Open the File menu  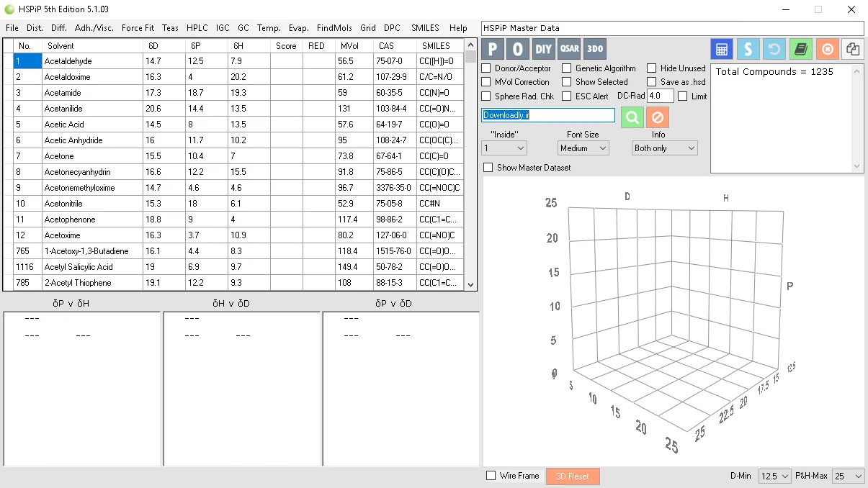pos(12,28)
